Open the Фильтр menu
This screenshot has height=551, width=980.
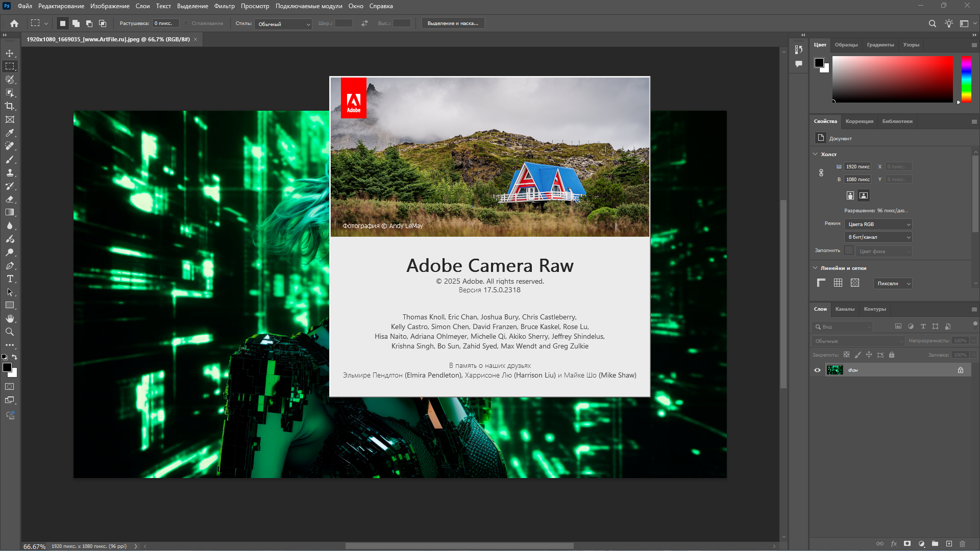(x=224, y=6)
